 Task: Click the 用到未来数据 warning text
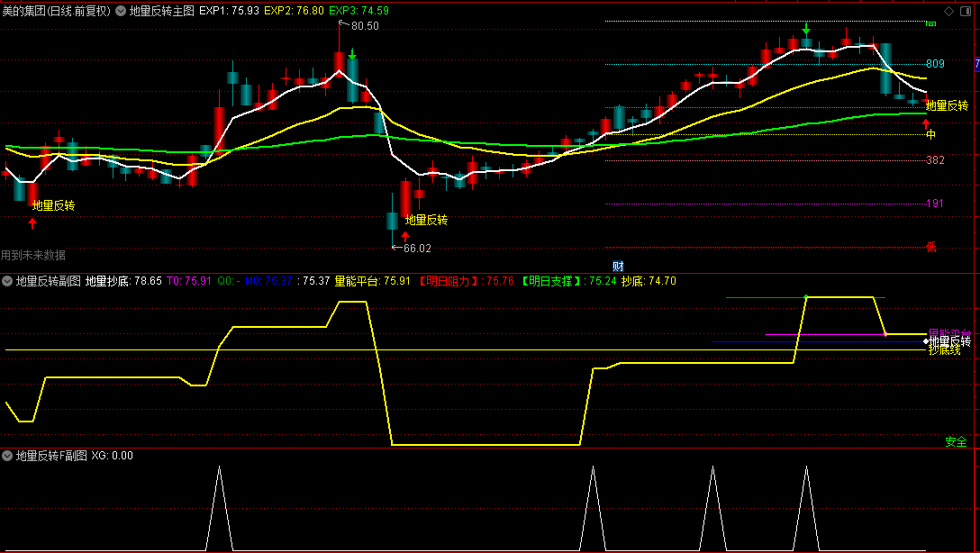[33, 255]
